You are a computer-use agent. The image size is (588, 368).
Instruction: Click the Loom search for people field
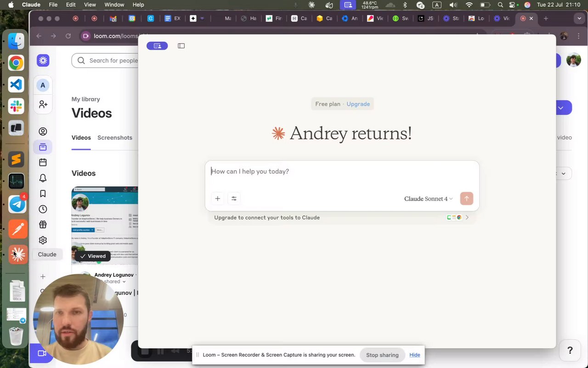[x=105, y=60]
